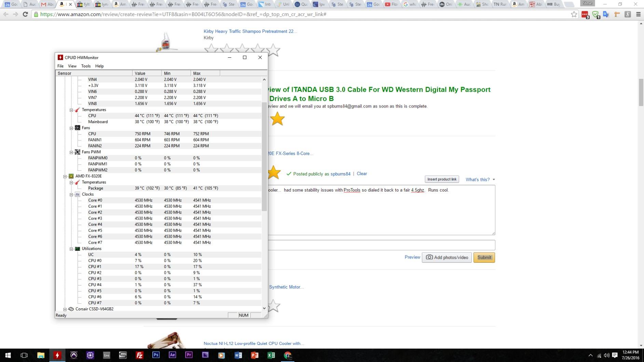Switch to the YouTube browser tab
This screenshot has width=644, height=362.
coord(391,4)
